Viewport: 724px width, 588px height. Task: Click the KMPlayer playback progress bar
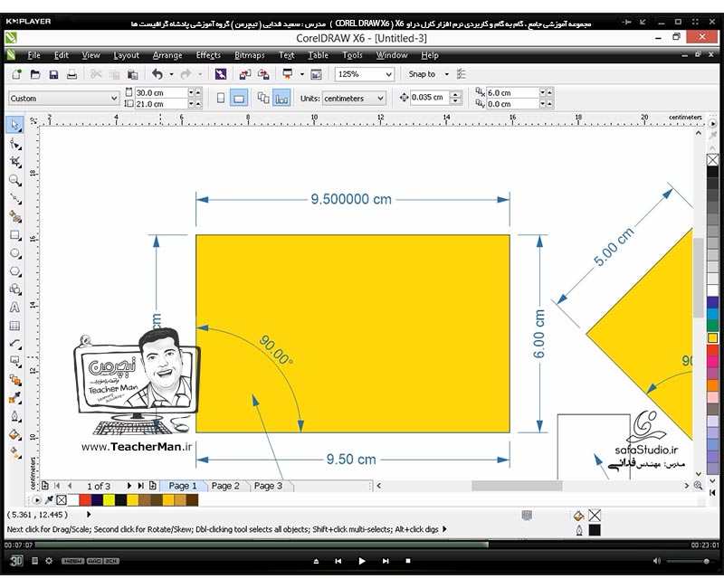point(360,545)
